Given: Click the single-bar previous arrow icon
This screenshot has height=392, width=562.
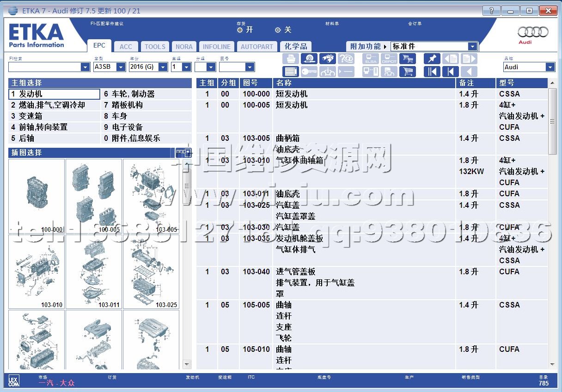Looking at the screenshot, I should (450, 72).
